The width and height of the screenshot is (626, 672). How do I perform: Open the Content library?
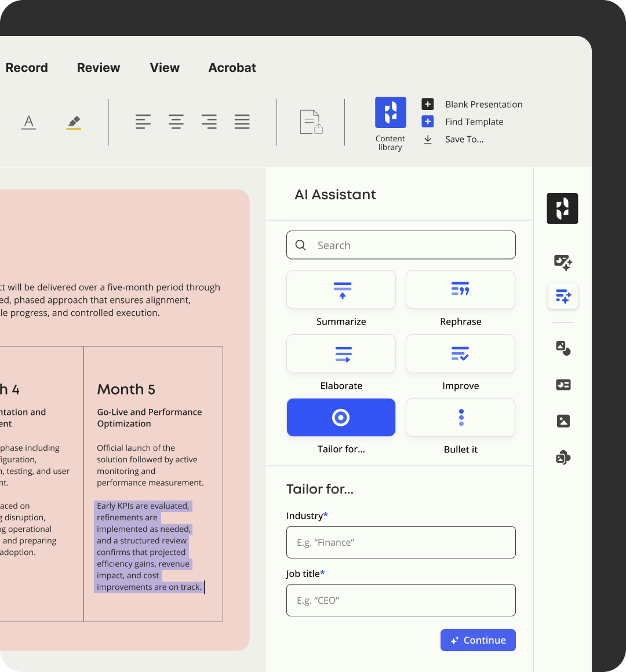pos(390,113)
